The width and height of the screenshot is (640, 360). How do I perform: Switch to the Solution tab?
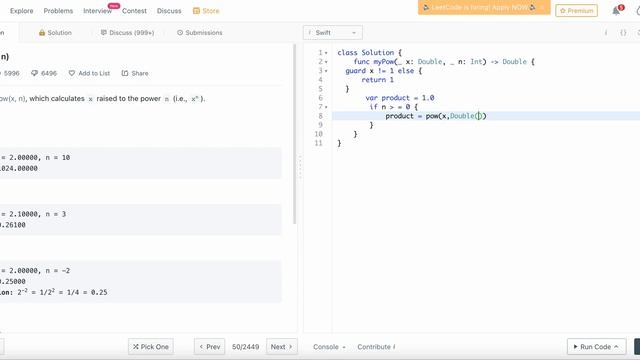tap(55, 33)
